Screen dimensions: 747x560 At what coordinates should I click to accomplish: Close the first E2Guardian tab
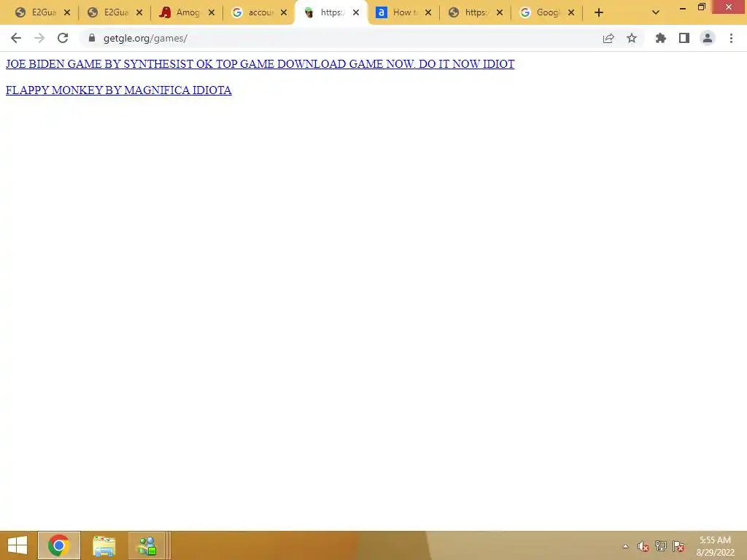67,13
